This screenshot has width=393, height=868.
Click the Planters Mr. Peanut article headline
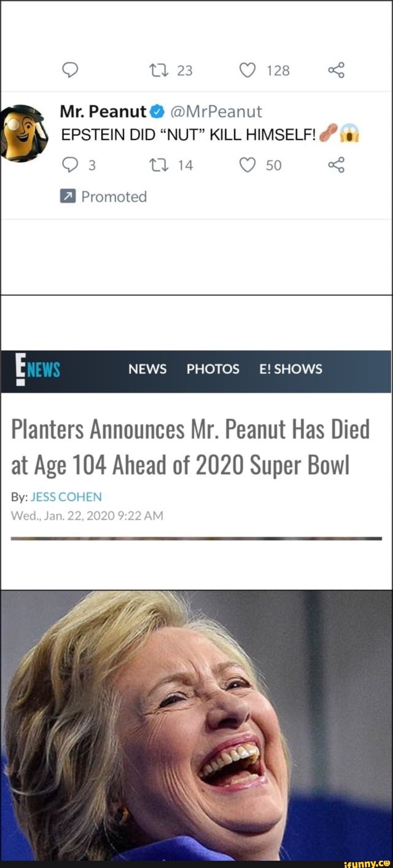[x=190, y=447]
